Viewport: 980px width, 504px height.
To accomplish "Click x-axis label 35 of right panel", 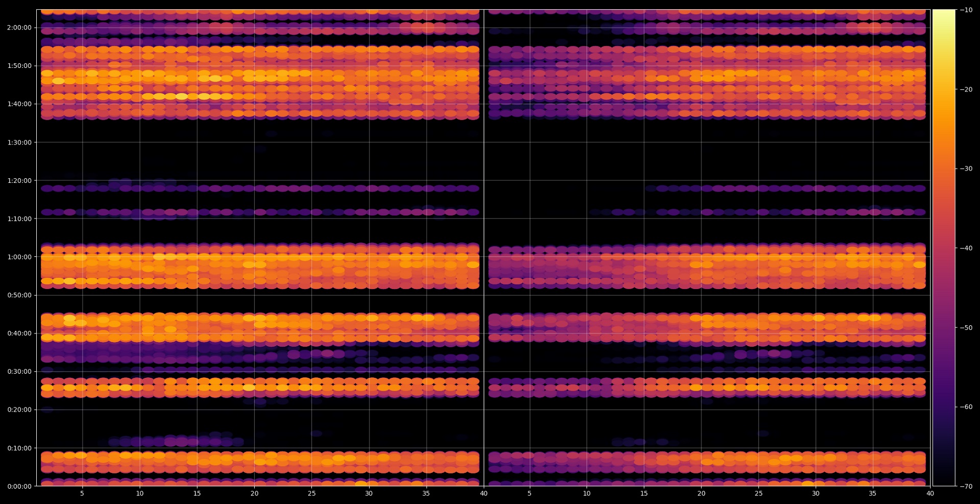I will pyautogui.click(x=873, y=493).
